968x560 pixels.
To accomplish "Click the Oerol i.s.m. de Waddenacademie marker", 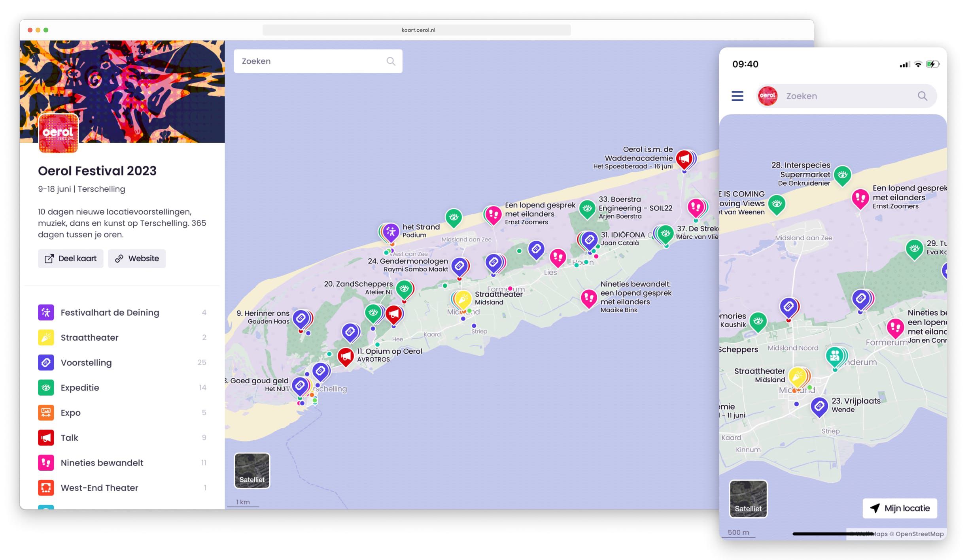I will (x=684, y=159).
